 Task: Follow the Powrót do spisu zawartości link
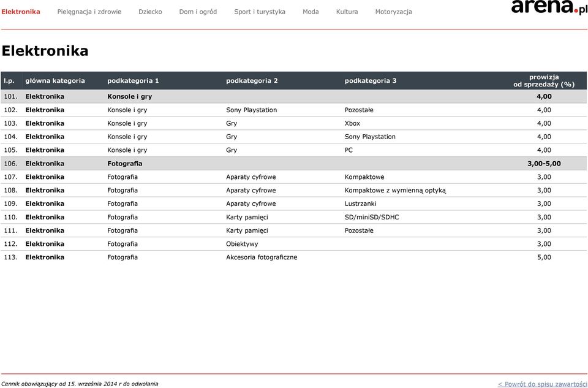coord(542,384)
